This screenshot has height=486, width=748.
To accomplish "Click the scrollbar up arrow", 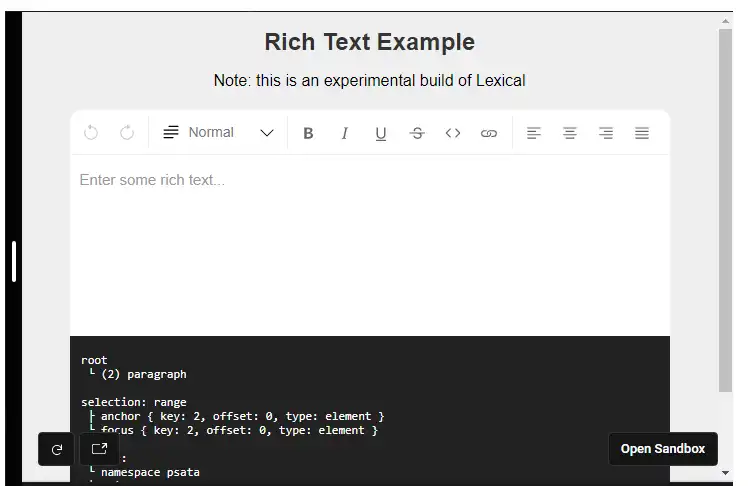I will [x=725, y=21].
